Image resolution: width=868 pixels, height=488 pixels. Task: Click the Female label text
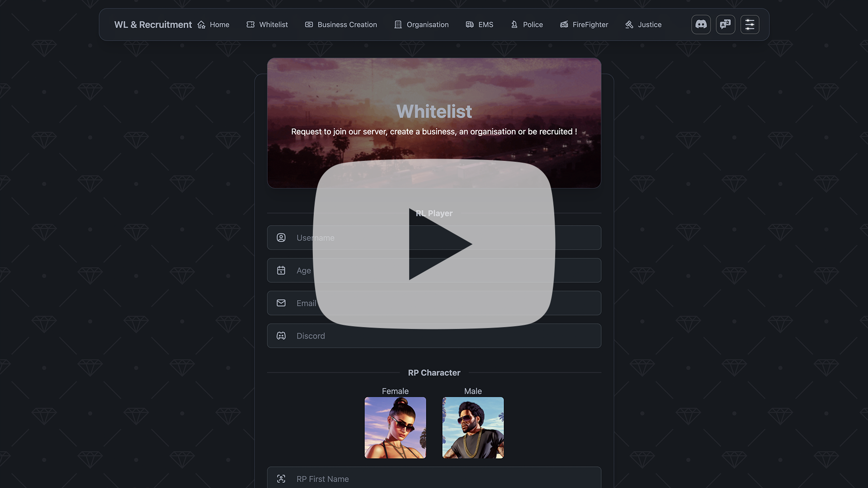[x=395, y=391]
